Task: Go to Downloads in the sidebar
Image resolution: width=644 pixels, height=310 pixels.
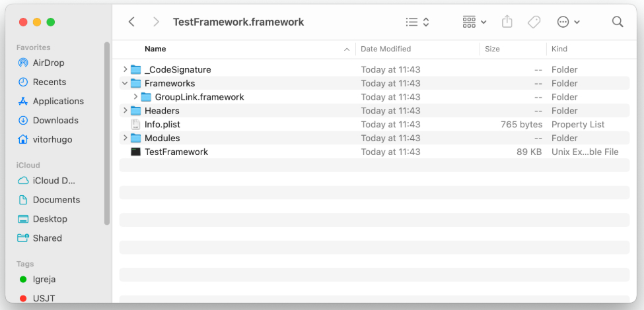Action: (55, 120)
